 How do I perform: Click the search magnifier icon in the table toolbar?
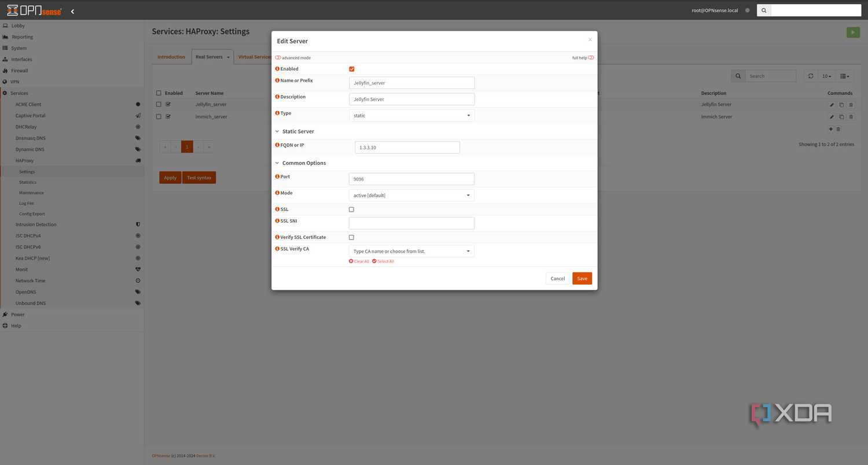[738, 76]
